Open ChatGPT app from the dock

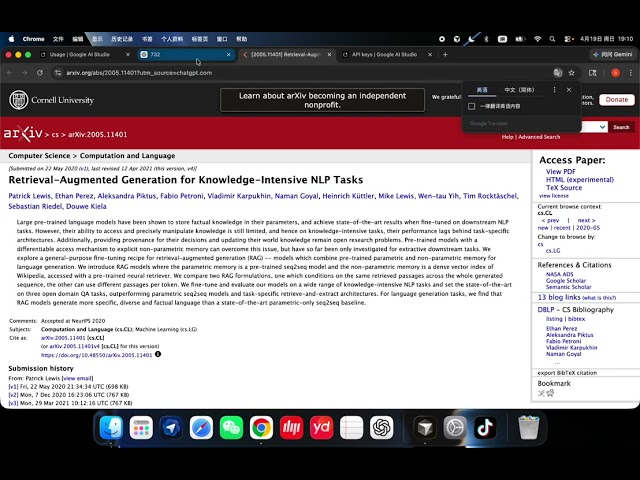(x=381, y=428)
